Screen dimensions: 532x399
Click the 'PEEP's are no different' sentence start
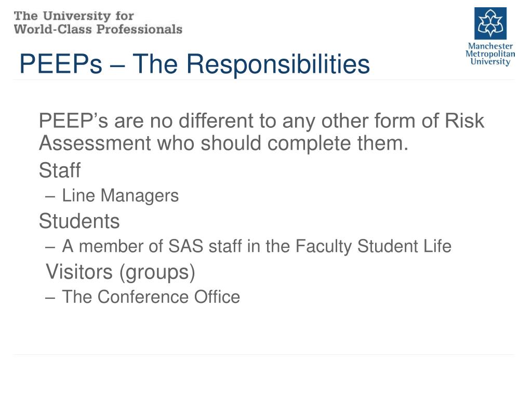(104, 122)
